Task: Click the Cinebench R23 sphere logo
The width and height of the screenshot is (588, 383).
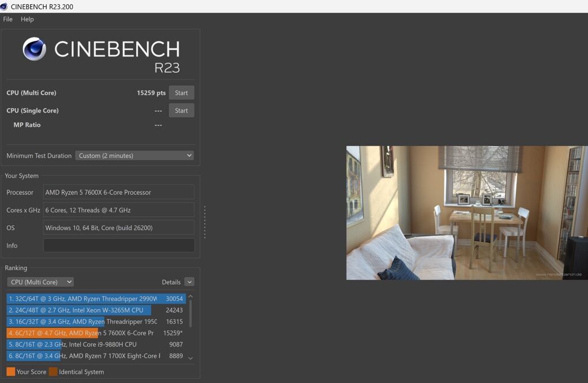Action: [34, 49]
